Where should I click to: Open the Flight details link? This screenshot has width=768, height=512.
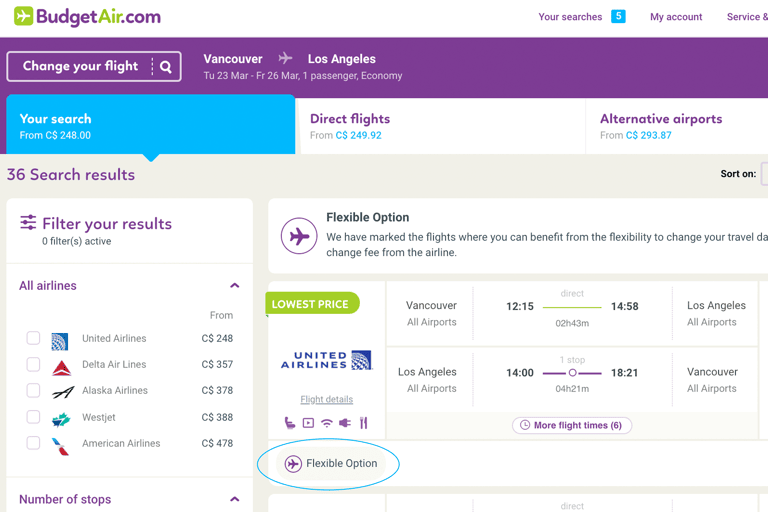pos(327,399)
